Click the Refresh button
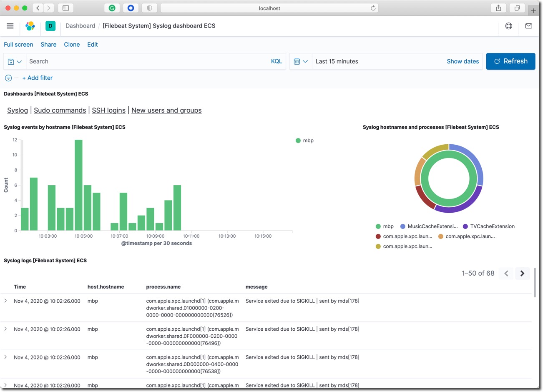Viewport: 543px width, 392px height. click(x=510, y=61)
